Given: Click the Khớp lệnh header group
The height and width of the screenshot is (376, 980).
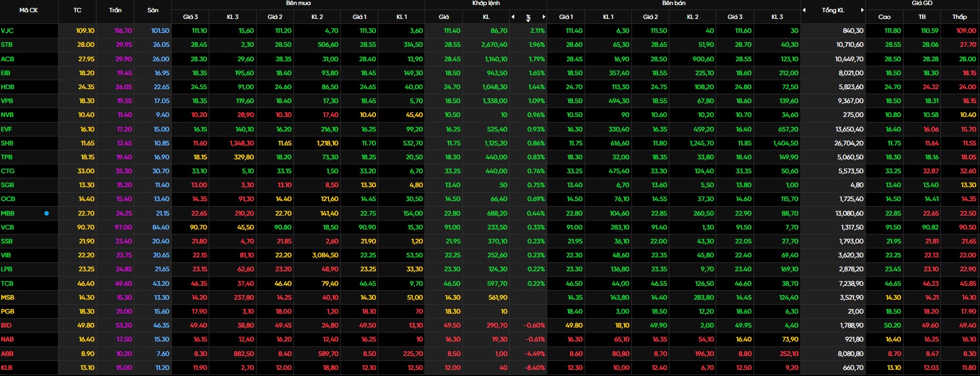Looking at the screenshot, I should click(x=486, y=3).
